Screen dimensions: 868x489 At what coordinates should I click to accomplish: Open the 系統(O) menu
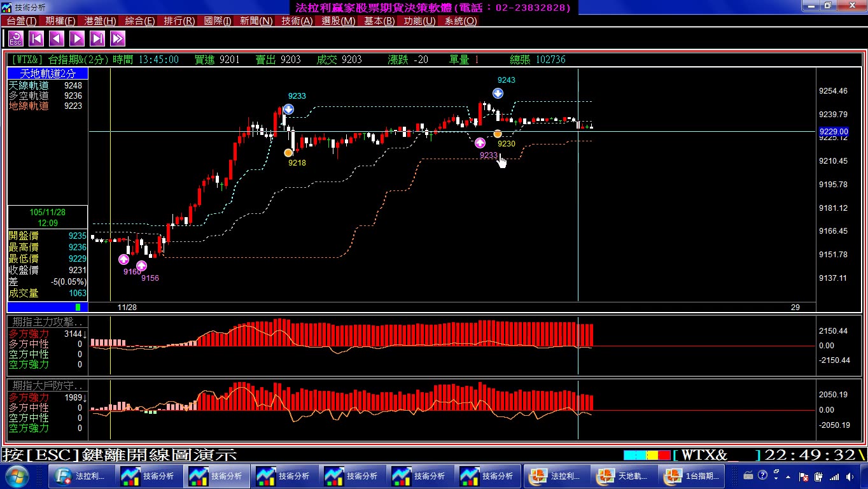[461, 21]
